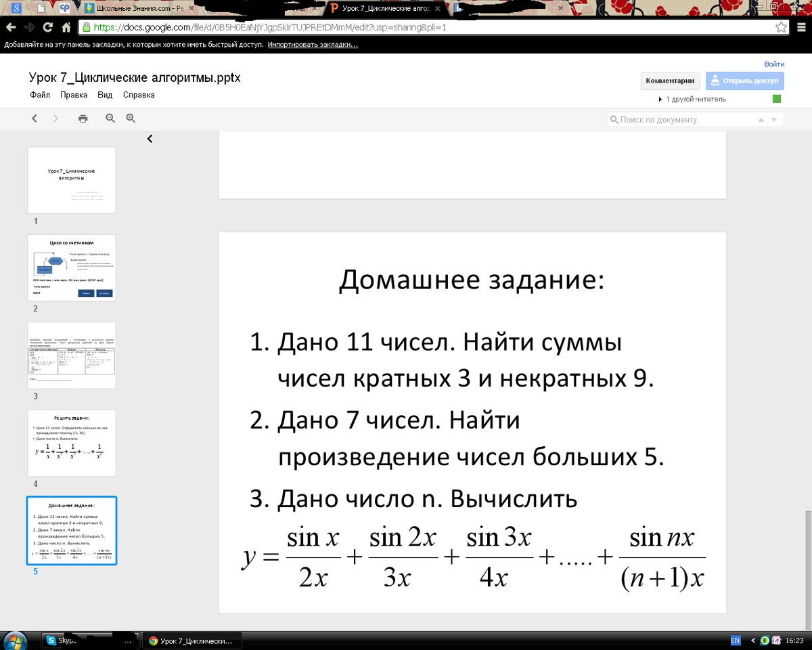
Task: Go to next page arrow in viewer toolbar
Action: [55, 118]
